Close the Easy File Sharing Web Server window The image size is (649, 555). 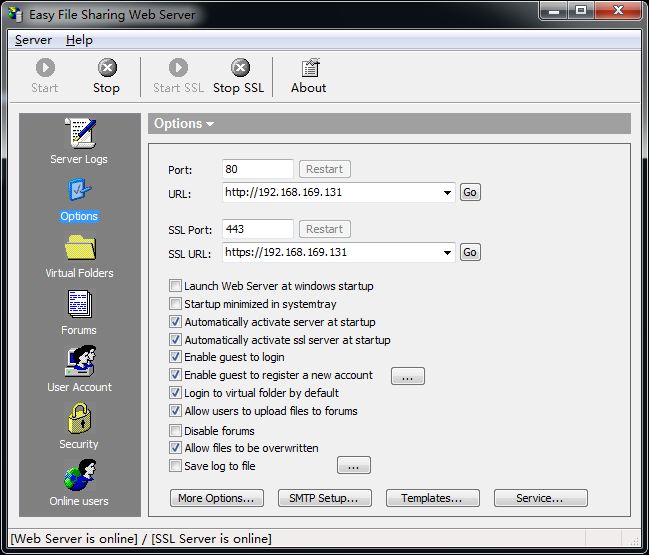(x=618, y=11)
